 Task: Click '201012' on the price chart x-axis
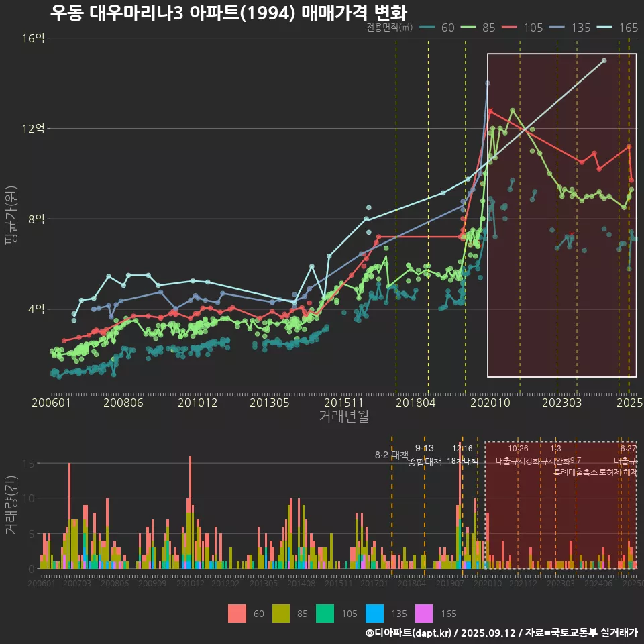click(x=197, y=402)
